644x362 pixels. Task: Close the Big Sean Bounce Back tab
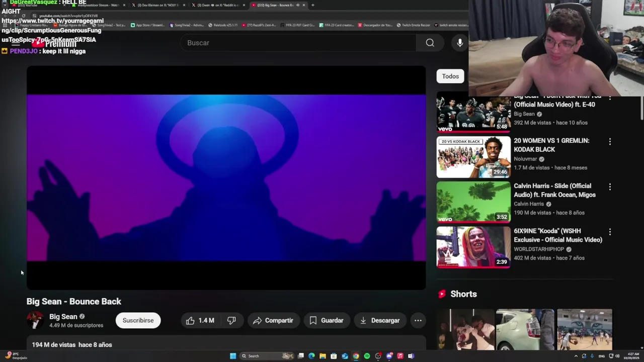pos(304,5)
